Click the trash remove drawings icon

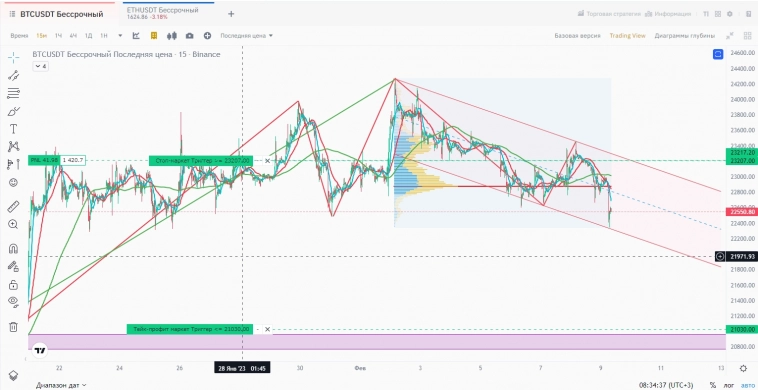point(14,327)
